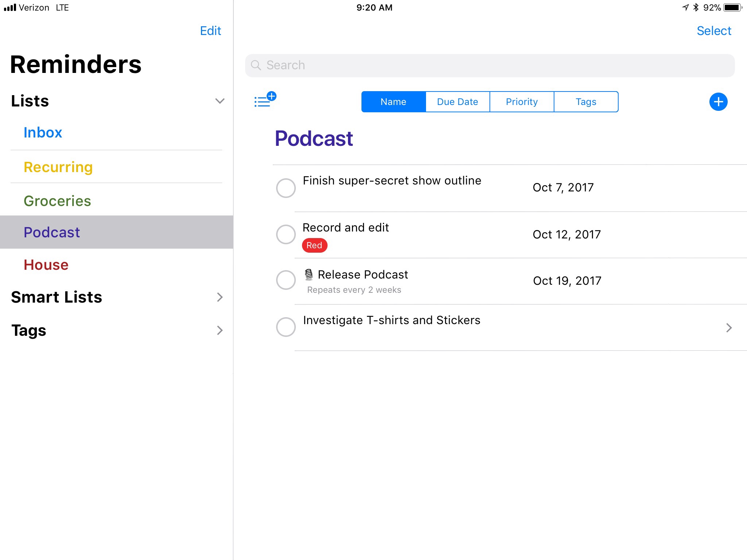Click the magnifying glass search icon
The height and width of the screenshot is (560, 747).
[x=256, y=65]
